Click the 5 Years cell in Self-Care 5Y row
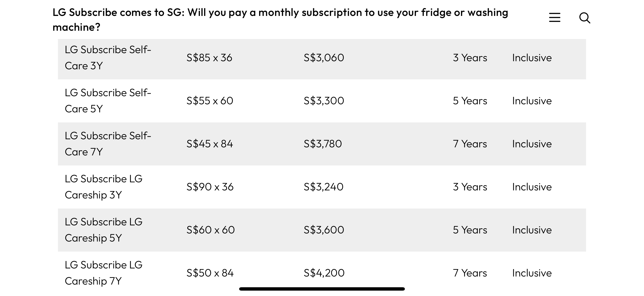Viewport: 644px width, 296px height. tap(470, 101)
